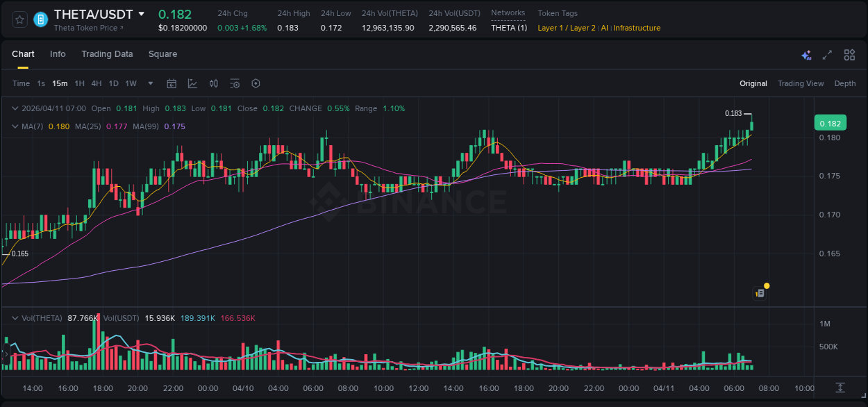This screenshot has width=868, height=407.
Task: Add THETA/USDT to favorites with star
Action: tap(20, 19)
